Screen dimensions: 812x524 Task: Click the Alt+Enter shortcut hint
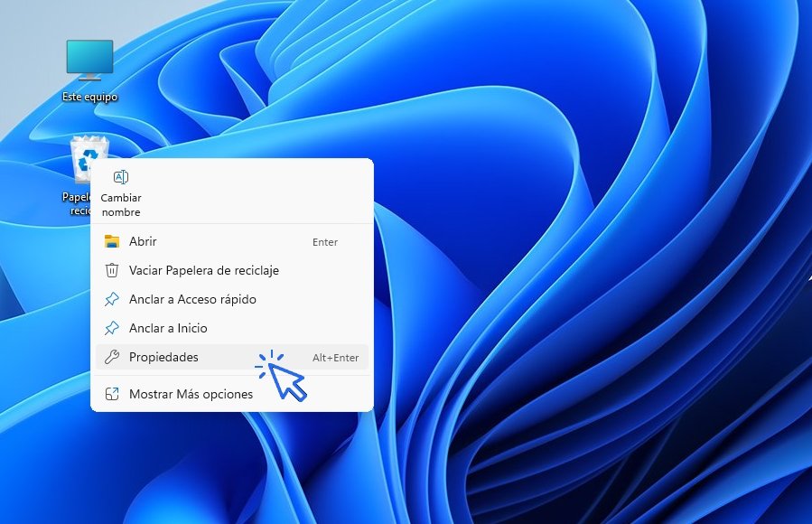click(335, 358)
